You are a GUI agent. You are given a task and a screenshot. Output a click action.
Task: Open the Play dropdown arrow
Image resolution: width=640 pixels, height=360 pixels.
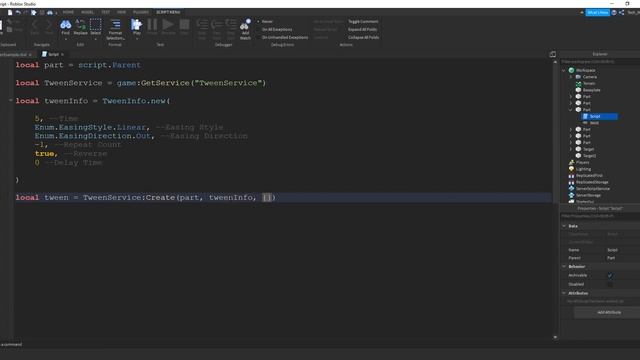click(x=137, y=39)
